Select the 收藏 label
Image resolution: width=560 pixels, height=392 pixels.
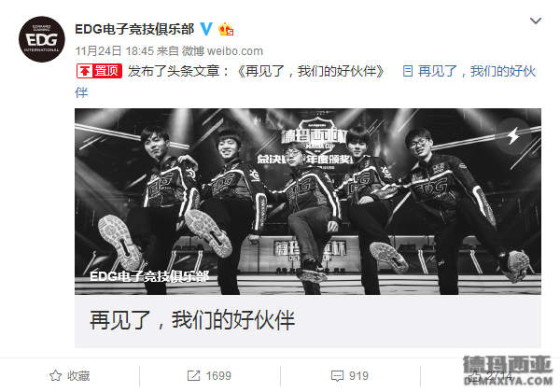78,376
